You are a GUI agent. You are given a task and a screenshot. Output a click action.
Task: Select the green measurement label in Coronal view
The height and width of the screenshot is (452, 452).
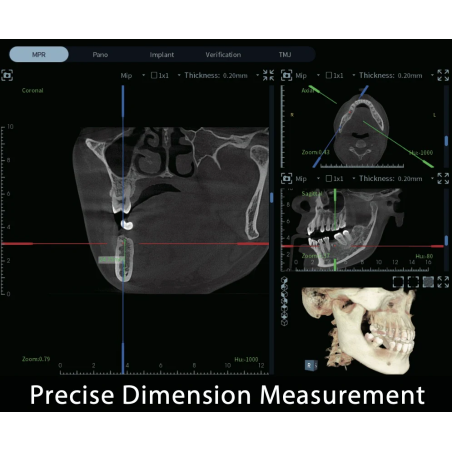click(x=111, y=259)
